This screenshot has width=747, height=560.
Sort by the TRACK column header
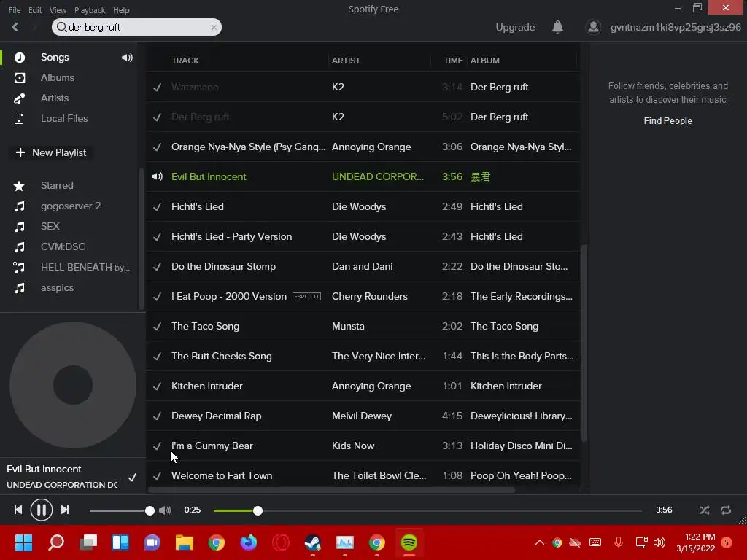tap(185, 61)
